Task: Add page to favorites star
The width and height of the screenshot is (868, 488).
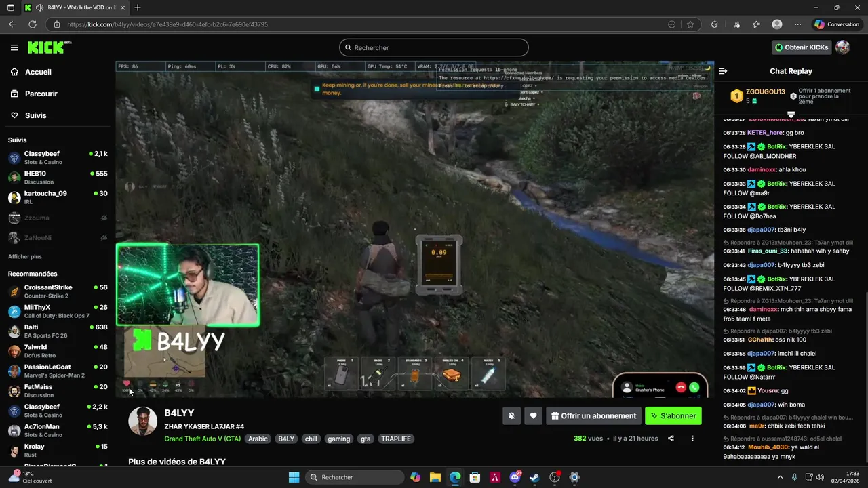Action: (x=690, y=24)
